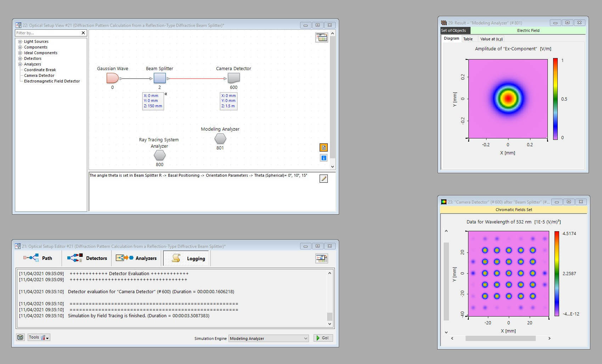Expand the Components tree node
The image size is (602, 364).
(x=20, y=47)
